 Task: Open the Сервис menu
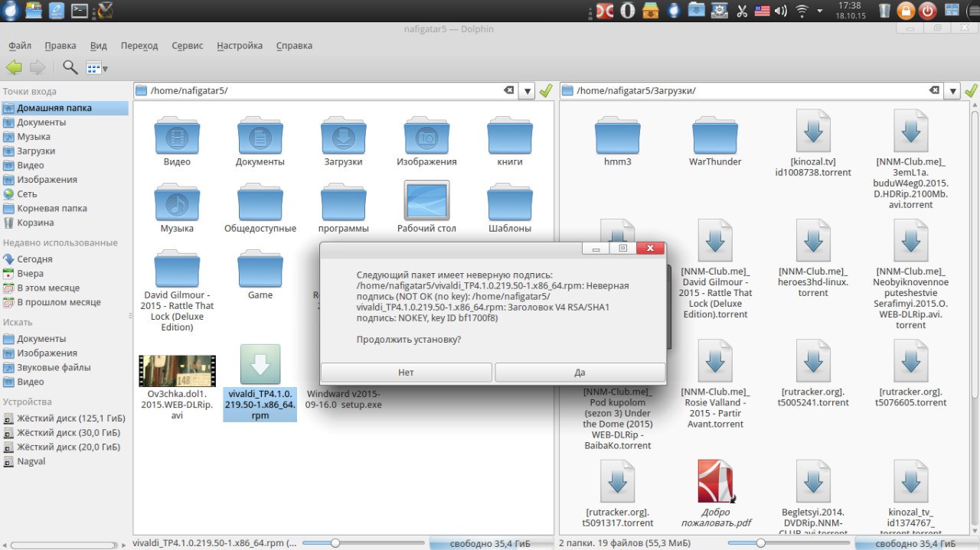tap(188, 46)
